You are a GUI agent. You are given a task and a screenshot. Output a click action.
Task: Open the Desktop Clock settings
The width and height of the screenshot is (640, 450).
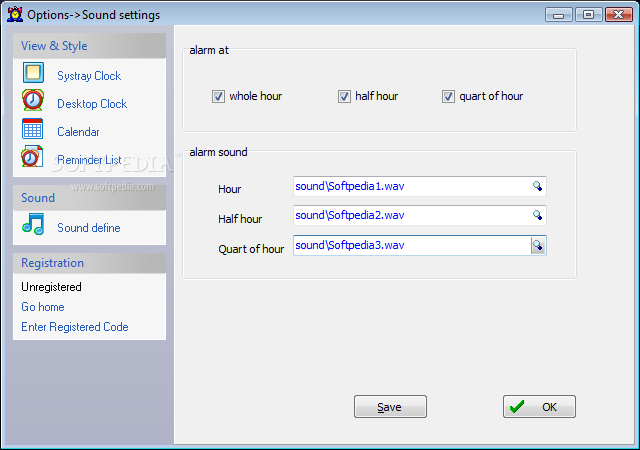tap(92, 104)
